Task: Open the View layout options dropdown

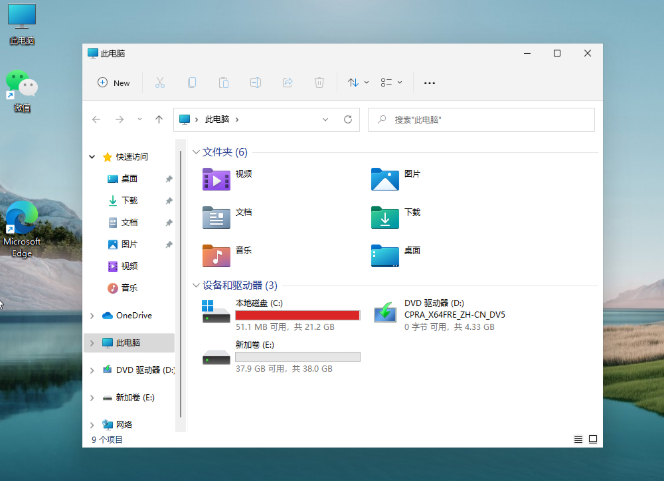Action: pyautogui.click(x=391, y=83)
